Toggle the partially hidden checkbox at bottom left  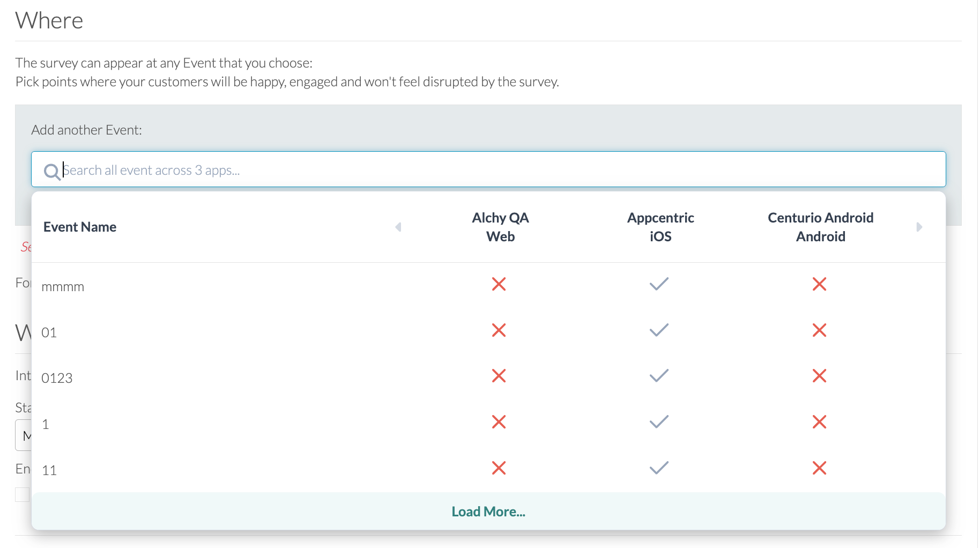22,494
